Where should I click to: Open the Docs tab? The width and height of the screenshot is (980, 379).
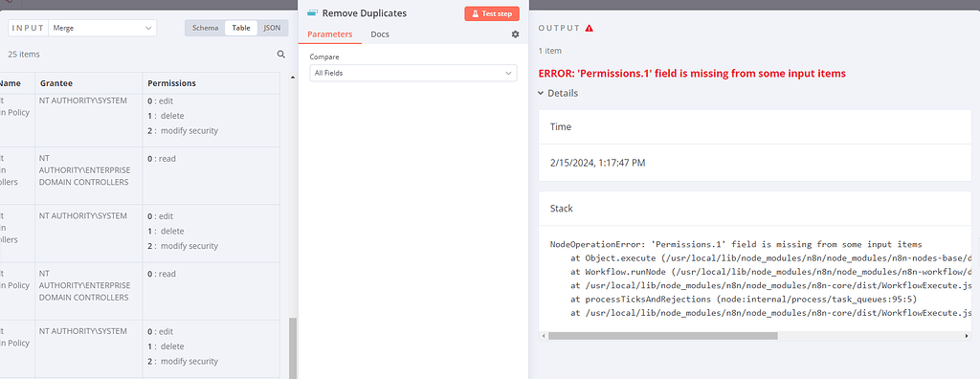(x=380, y=34)
